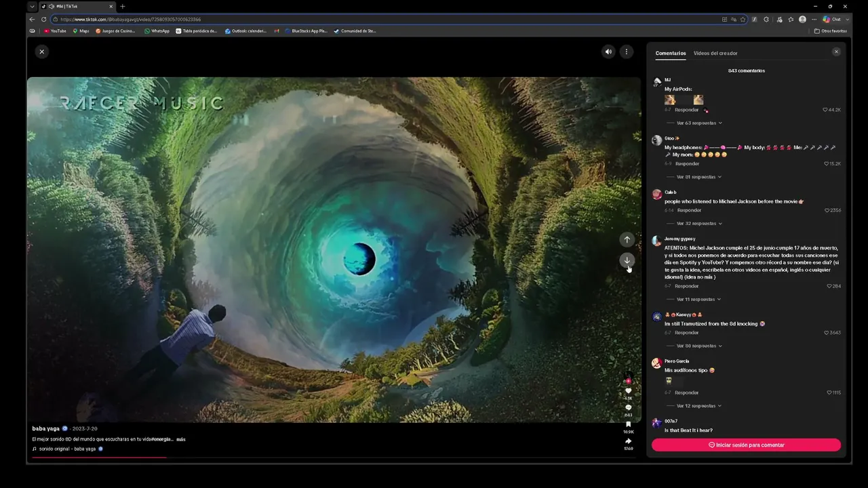The height and width of the screenshot is (488, 868).
Task: Open the browser profile avatar
Action: [x=803, y=19]
